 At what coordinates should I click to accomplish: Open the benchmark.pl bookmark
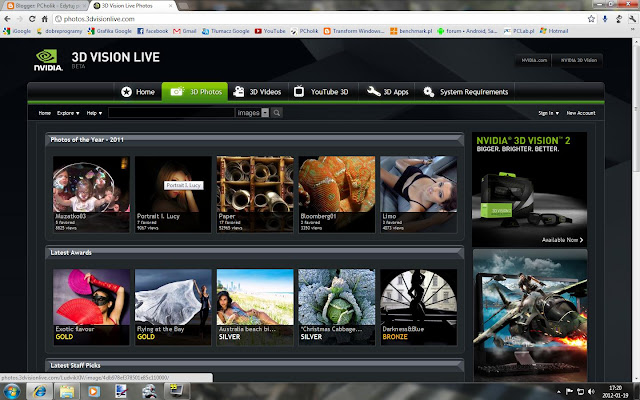point(411,31)
